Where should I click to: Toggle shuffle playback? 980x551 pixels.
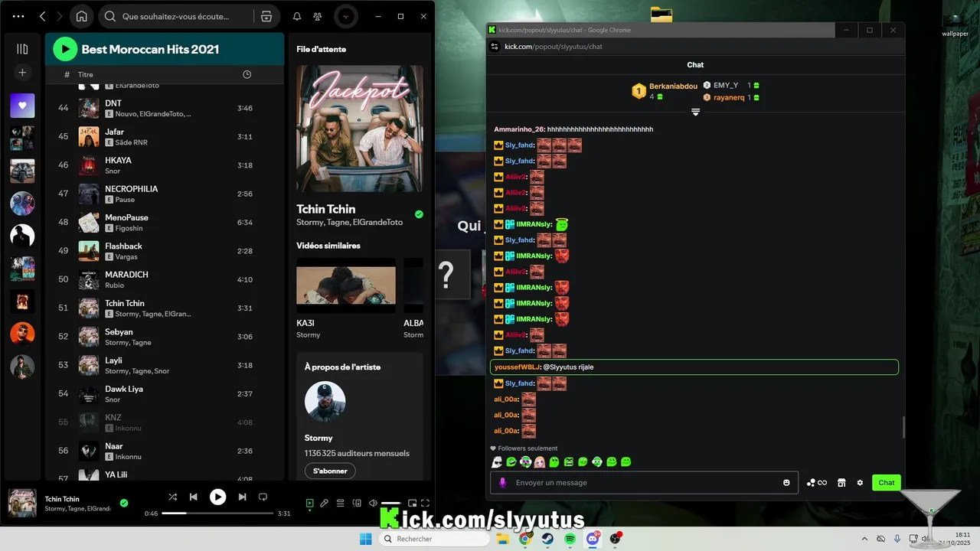(173, 497)
